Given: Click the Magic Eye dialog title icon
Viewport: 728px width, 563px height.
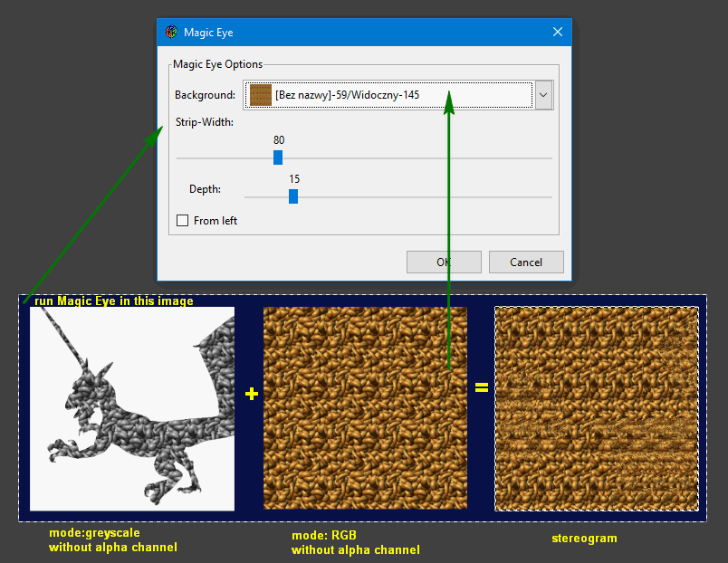Looking at the screenshot, I should pos(171,32).
